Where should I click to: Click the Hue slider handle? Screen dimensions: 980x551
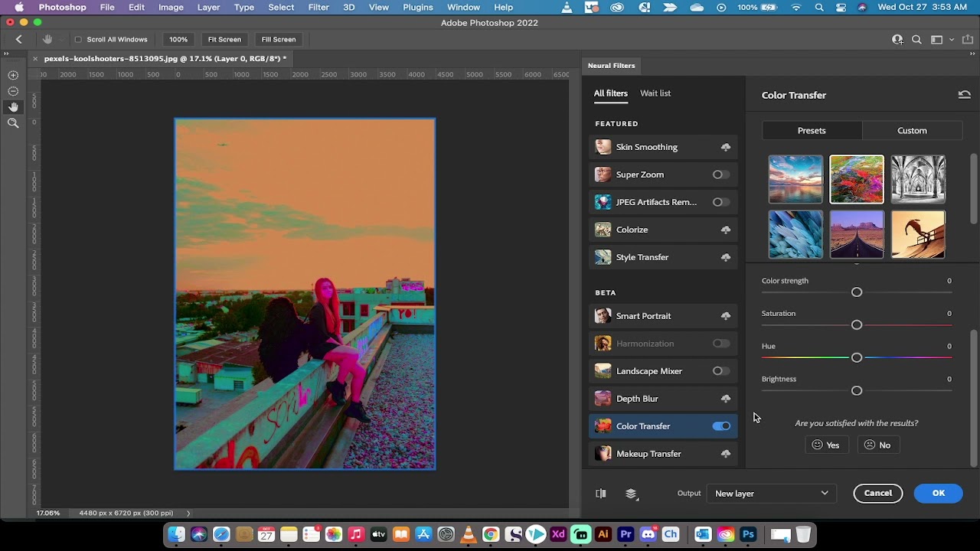pyautogui.click(x=857, y=357)
